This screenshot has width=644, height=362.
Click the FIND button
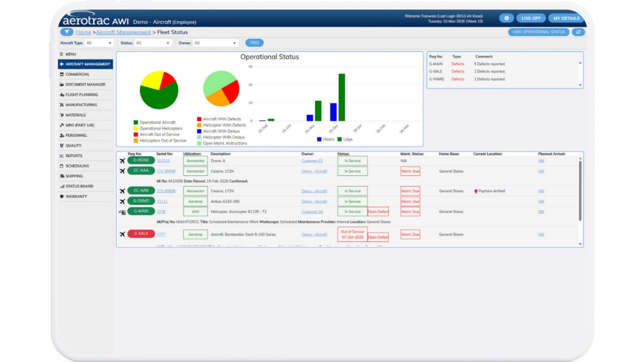click(255, 43)
